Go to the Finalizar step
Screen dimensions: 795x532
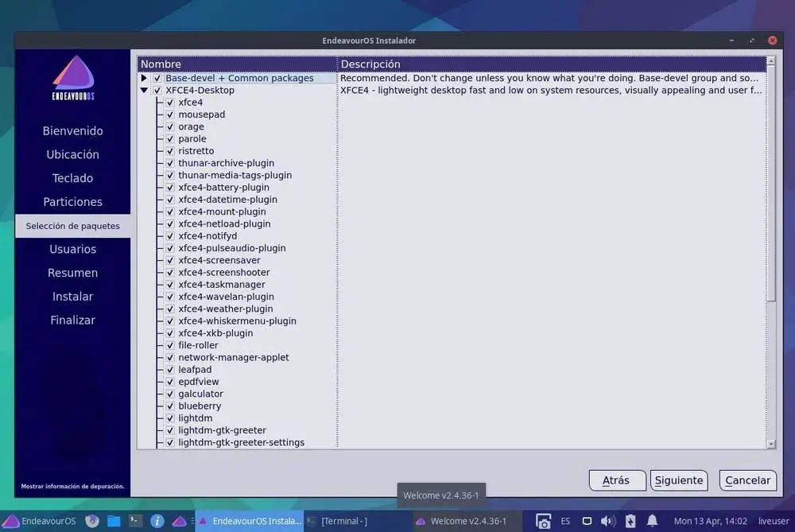[72, 320]
